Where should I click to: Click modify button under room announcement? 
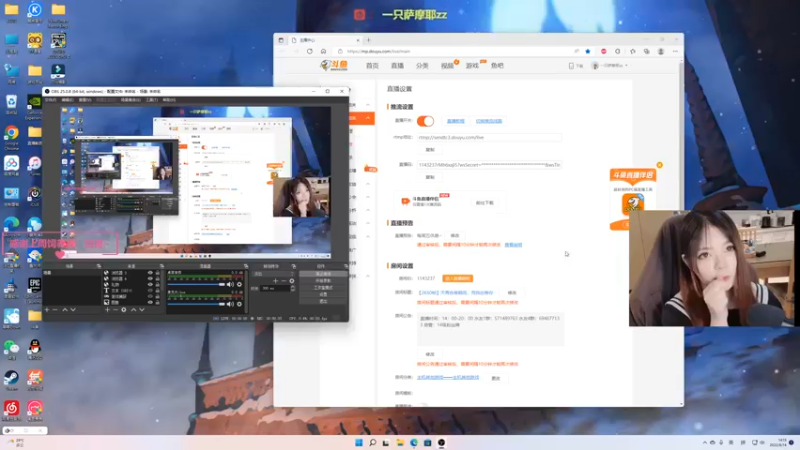[x=430, y=354]
